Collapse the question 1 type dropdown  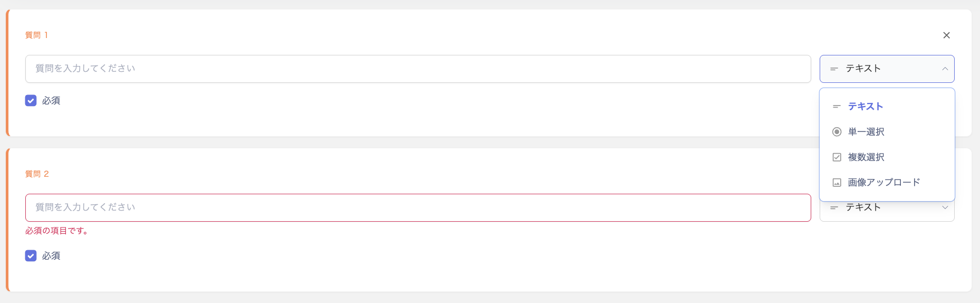(886, 69)
